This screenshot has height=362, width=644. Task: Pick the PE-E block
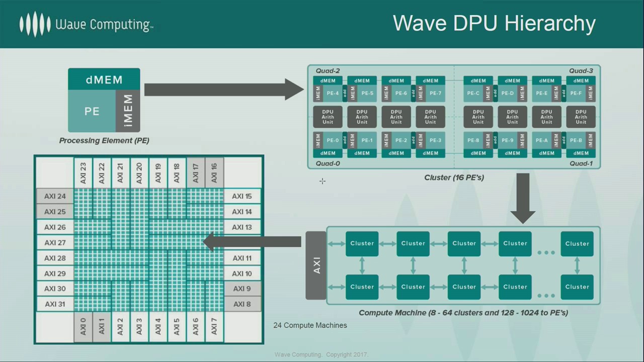click(542, 94)
